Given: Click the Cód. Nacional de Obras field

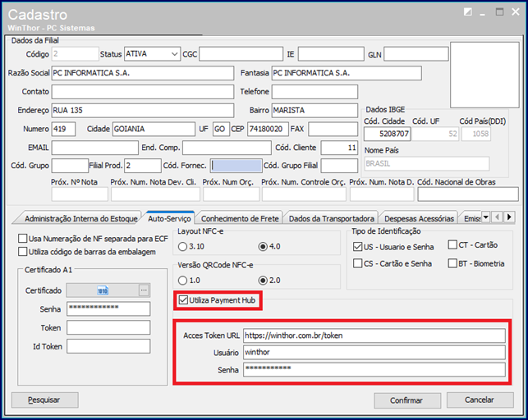Looking at the screenshot, I should click(x=468, y=194).
